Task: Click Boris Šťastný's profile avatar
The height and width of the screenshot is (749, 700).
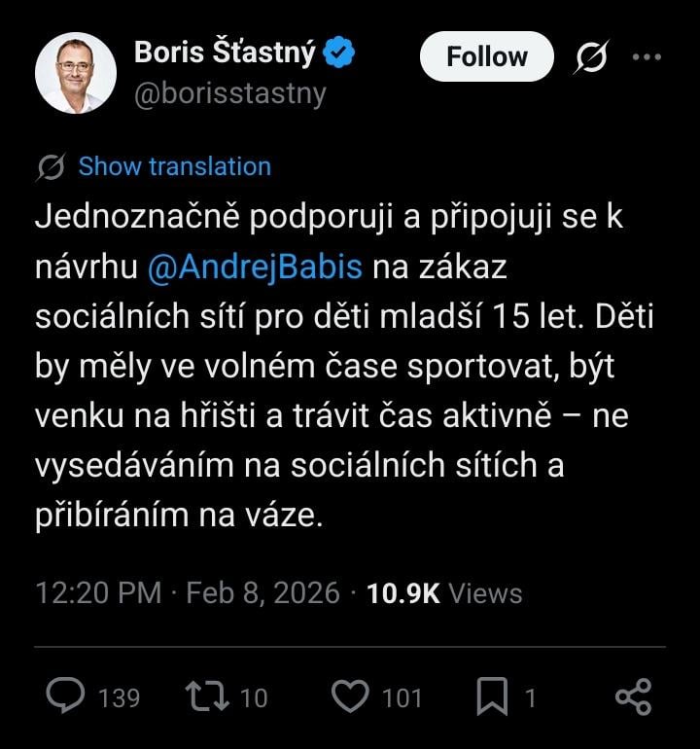Action: (76, 73)
